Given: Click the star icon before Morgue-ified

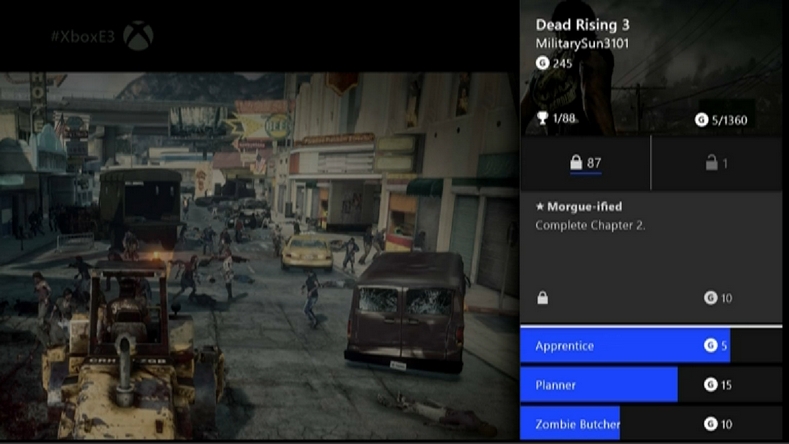Looking at the screenshot, I should pyautogui.click(x=540, y=206).
